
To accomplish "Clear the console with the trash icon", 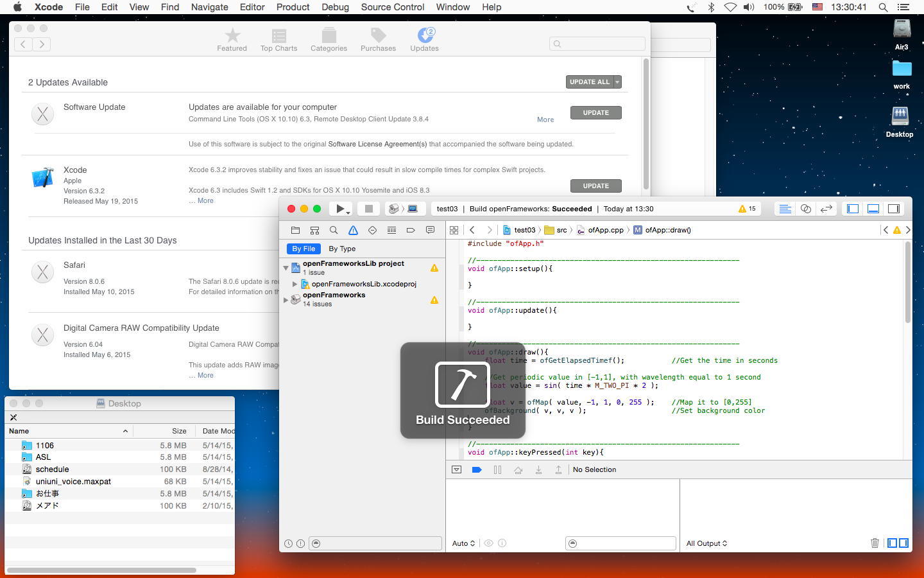I will pyautogui.click(x=875, y=543).
